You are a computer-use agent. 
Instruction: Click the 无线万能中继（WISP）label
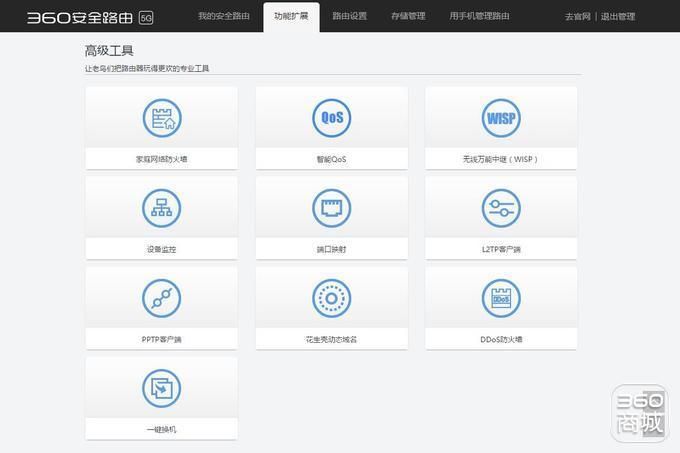(x=500, y=159)
